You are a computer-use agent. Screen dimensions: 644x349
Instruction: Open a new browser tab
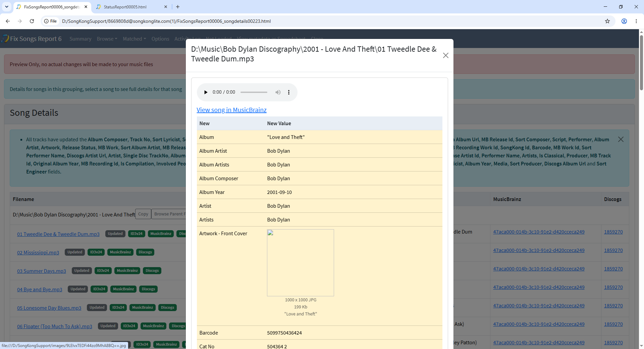178,7
